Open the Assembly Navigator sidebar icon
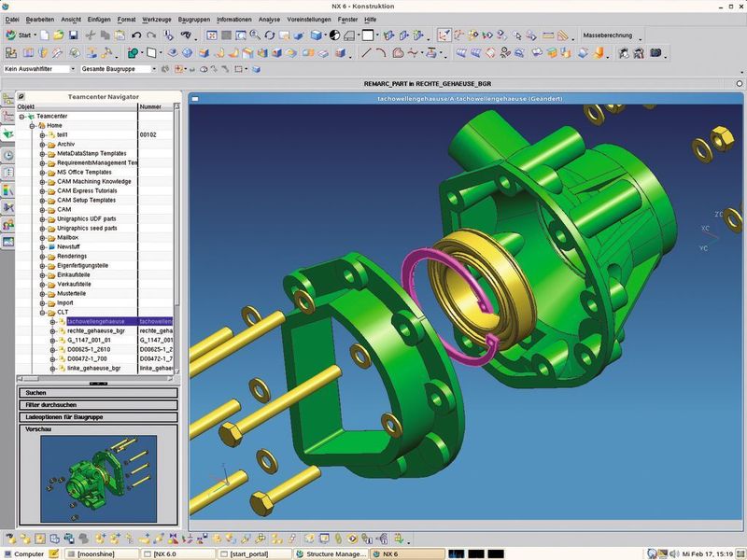747x560 pixels. coord(8,99)
